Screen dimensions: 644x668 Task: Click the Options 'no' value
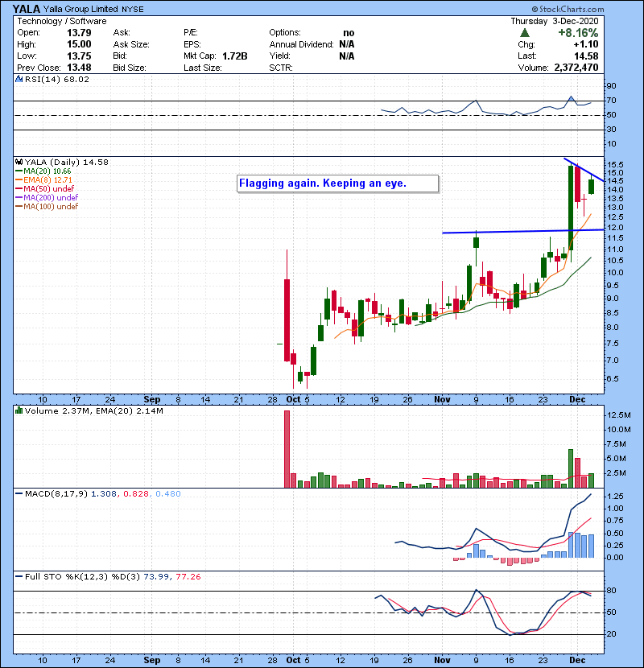349,33
